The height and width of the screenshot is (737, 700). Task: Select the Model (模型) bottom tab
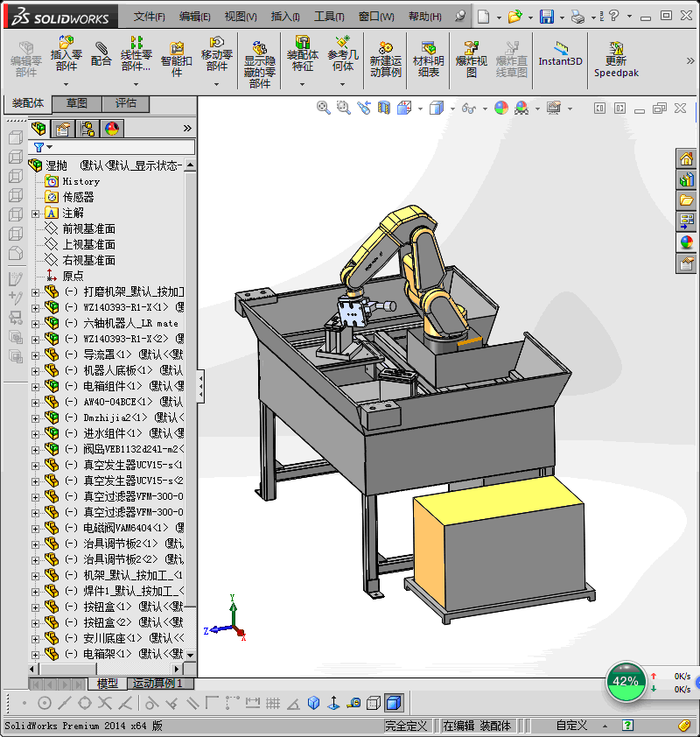click(x=107, y=684)
